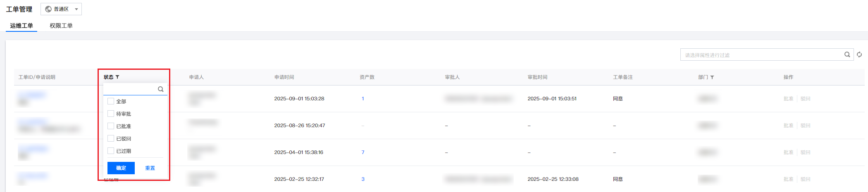868x192 pixels.
Task: Switch to the 权限工单 tab
Action: [61, 26]
